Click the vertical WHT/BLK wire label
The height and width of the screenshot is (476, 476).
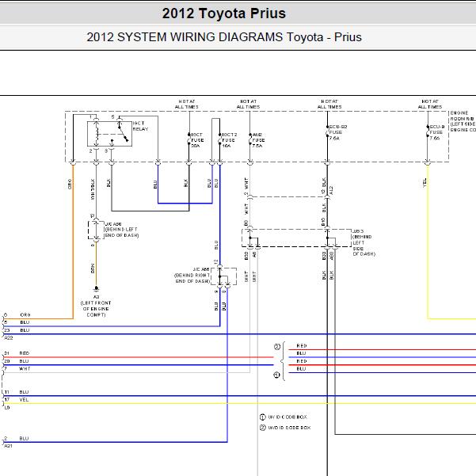[93, 188]
